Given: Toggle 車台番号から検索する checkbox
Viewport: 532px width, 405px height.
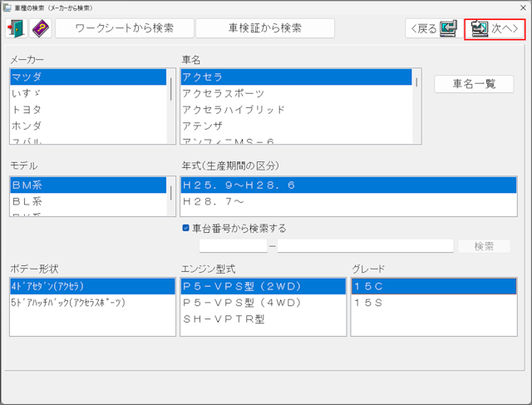Looking at the screenshot, I should 185,228.
